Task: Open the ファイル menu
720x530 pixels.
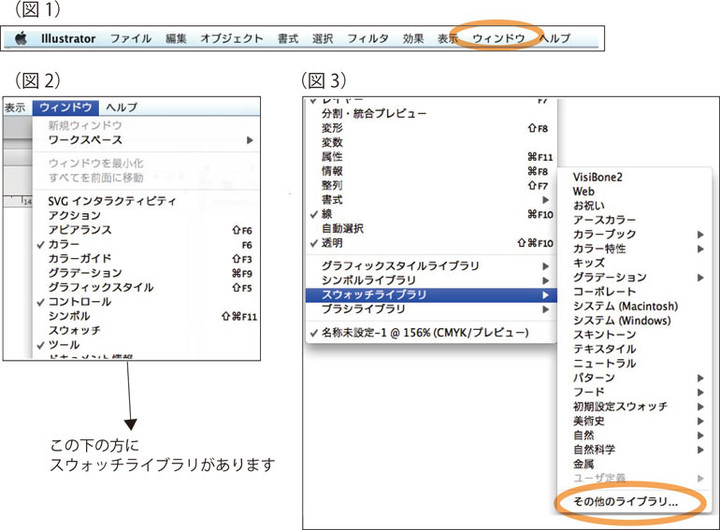Action: tap(131, 39)
